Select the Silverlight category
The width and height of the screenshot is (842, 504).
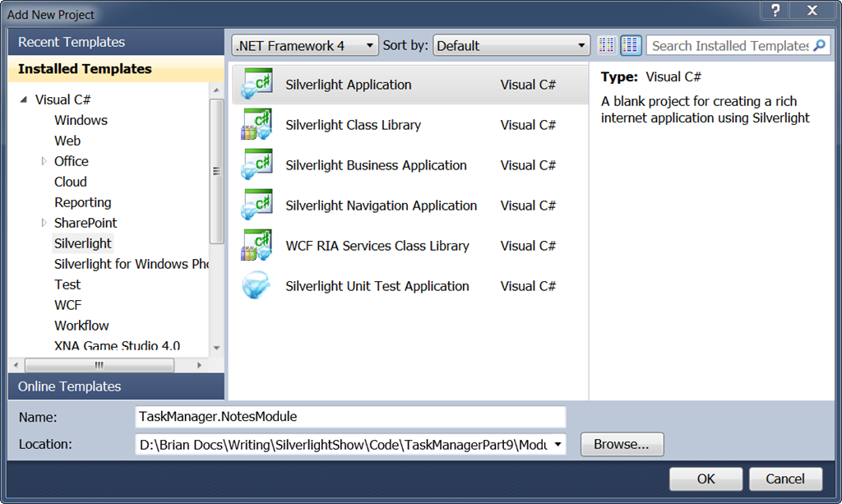pos(83,243)
